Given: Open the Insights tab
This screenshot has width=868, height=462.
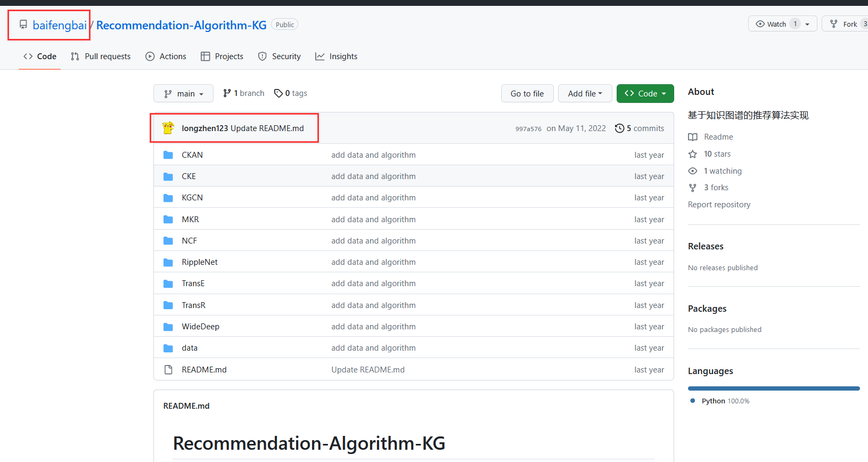Looking at the screenshot, I should click(x=336, y=56).
